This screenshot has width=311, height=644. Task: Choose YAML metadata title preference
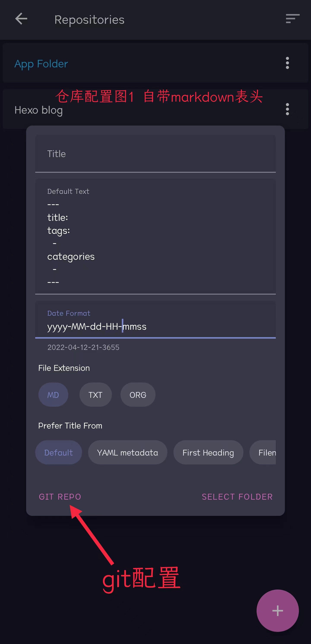[x=127, y=453]
